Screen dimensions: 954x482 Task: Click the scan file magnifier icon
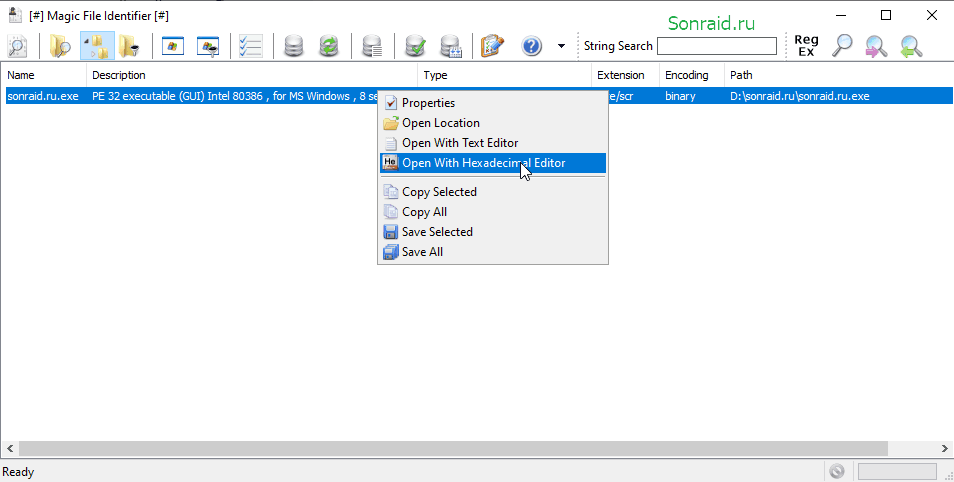tap(17, 46)
